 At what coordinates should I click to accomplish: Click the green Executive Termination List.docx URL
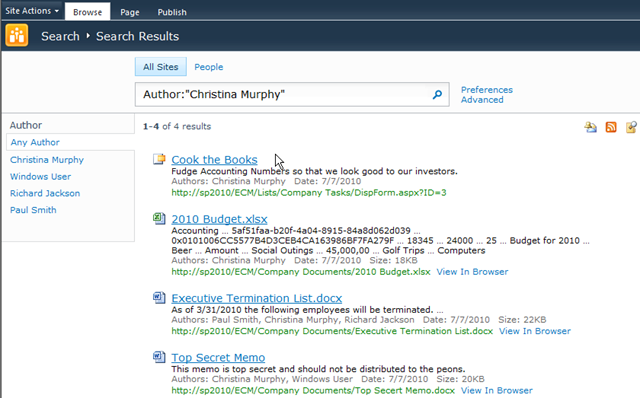point(332,331)
